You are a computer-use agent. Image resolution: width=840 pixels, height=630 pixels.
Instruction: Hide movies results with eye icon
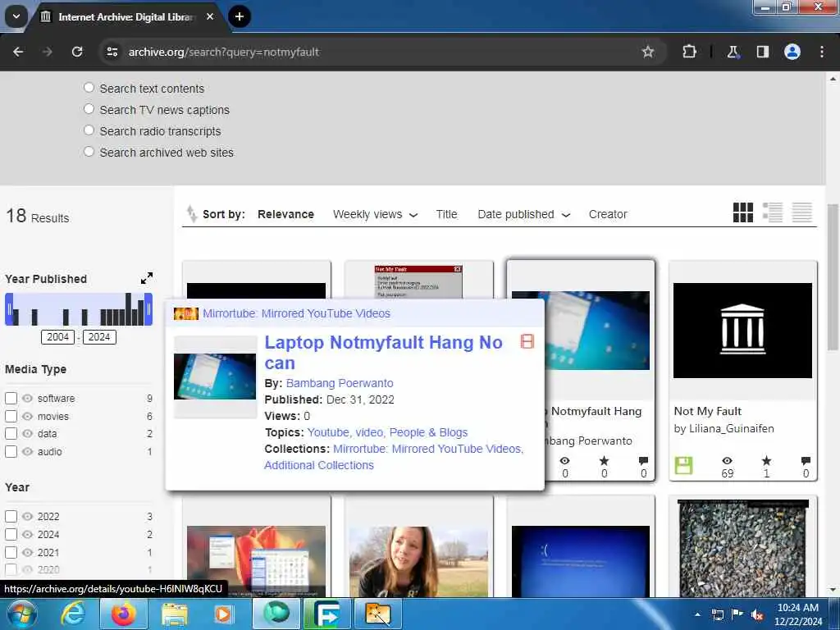click(x=27, y=416)
